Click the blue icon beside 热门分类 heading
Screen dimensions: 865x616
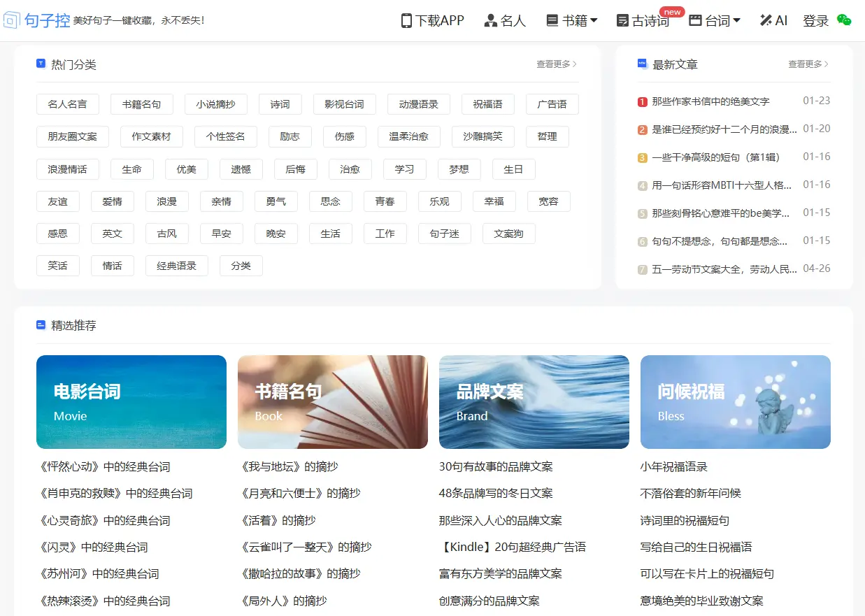pos(41,64)
